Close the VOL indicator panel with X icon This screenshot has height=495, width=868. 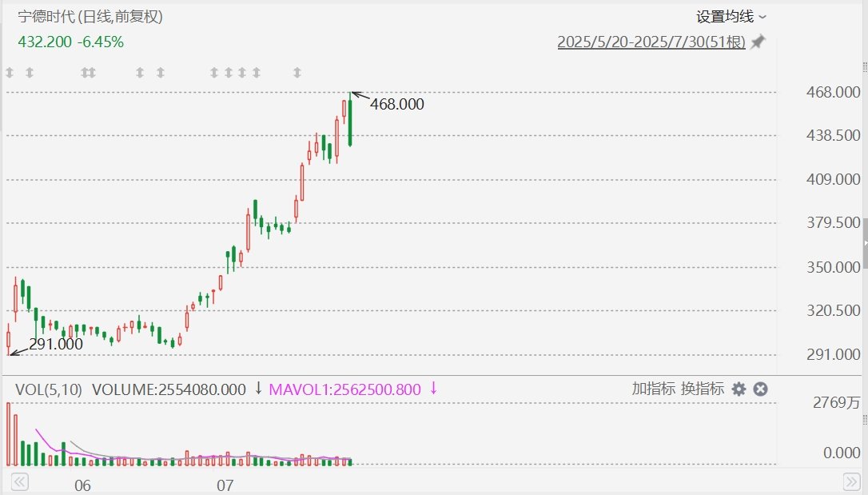coord(761,389)
